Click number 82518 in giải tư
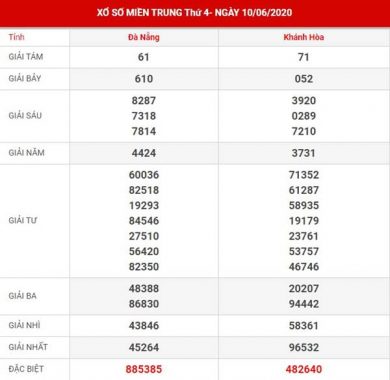This screenshot has height=380, width=390. coord(144,190)
